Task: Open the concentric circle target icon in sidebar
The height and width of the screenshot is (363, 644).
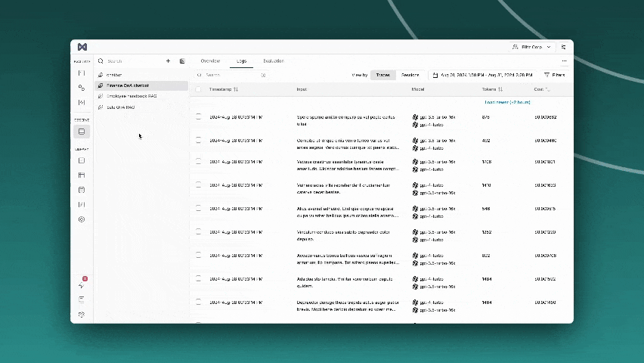Action: coord(82,219)
